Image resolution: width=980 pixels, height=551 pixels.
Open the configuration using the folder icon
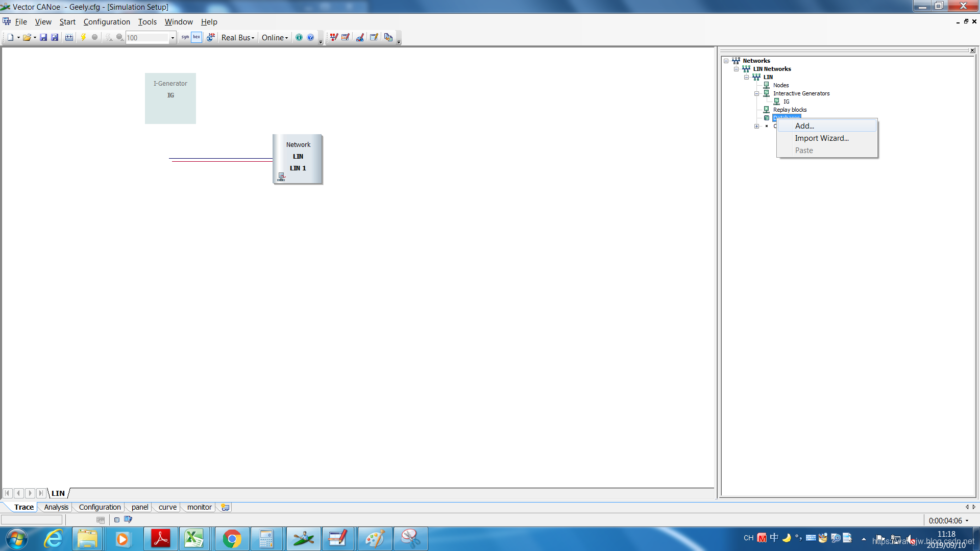coord(27,37)
